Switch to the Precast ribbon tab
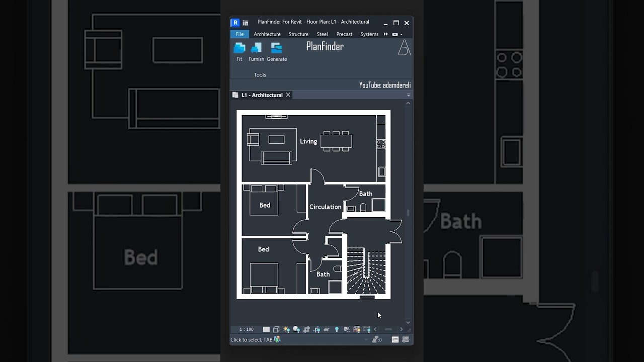644x362 pixels. click(x=344, y=34)
